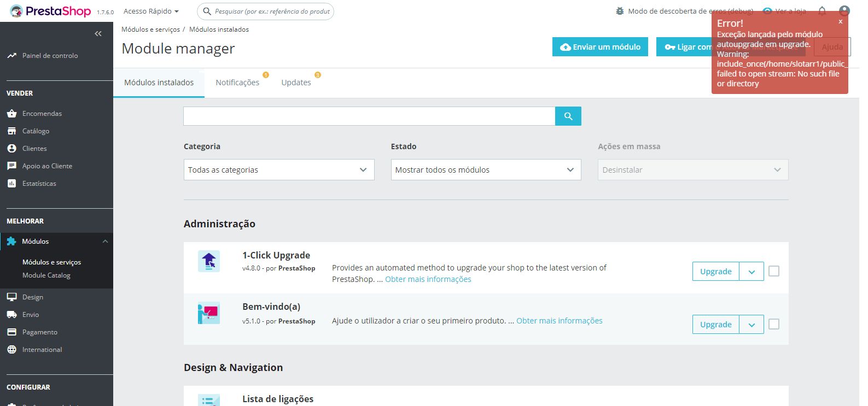Click Enviar um módulo button

[600, 47]
